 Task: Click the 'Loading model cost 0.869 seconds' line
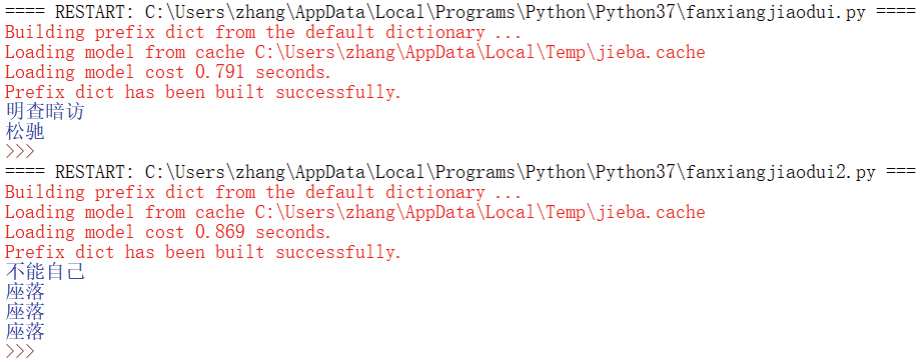point(168,232)
